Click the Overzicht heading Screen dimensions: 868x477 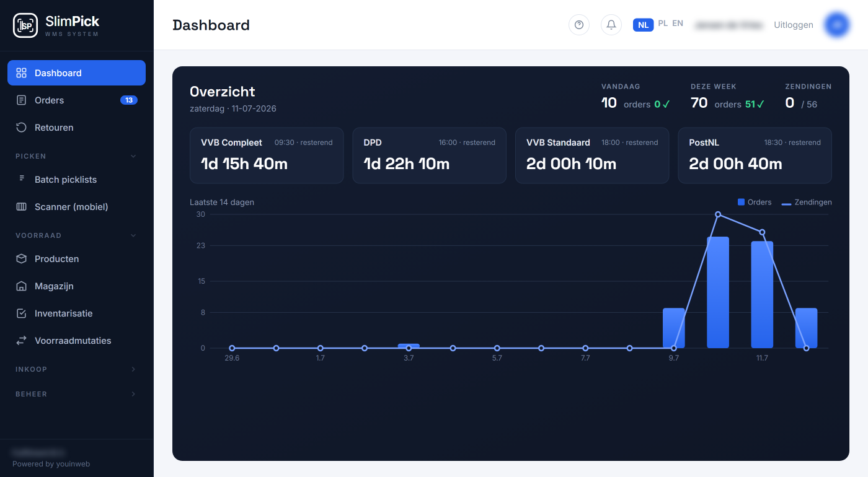pos(223,92)
